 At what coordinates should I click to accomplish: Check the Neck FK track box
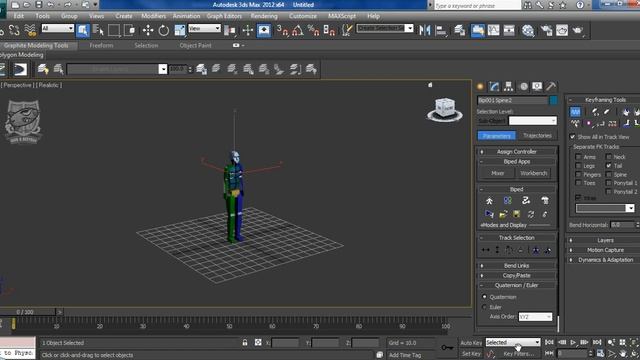click(609, 157)
